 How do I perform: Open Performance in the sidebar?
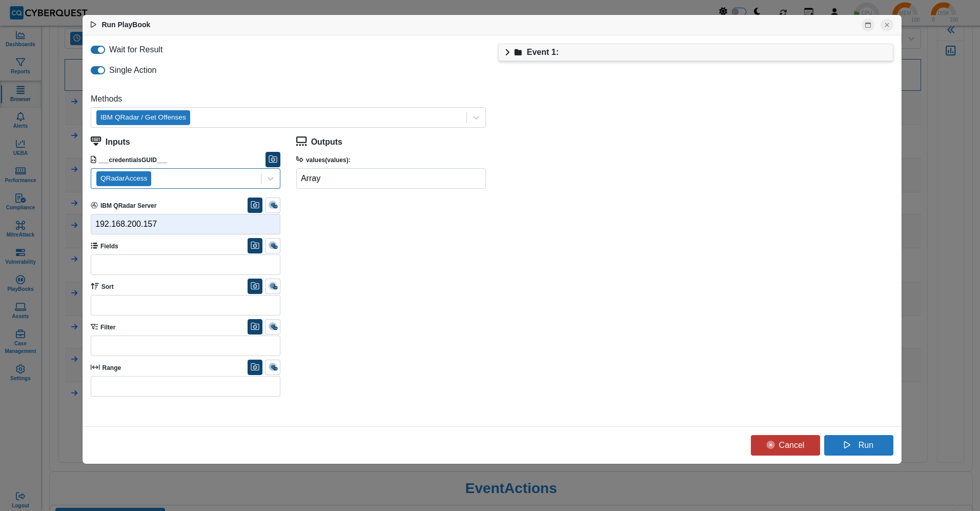pyautogui.click(x=21, y=175)
